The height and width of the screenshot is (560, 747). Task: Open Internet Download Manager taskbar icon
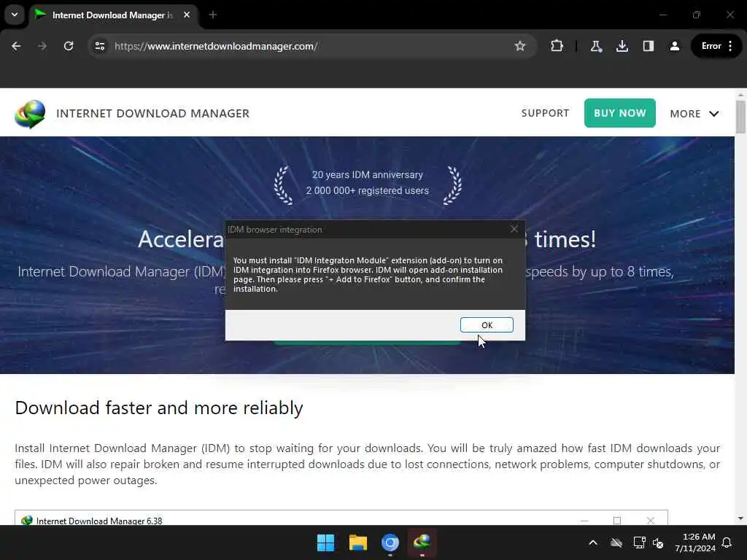[x=422, y=542]
